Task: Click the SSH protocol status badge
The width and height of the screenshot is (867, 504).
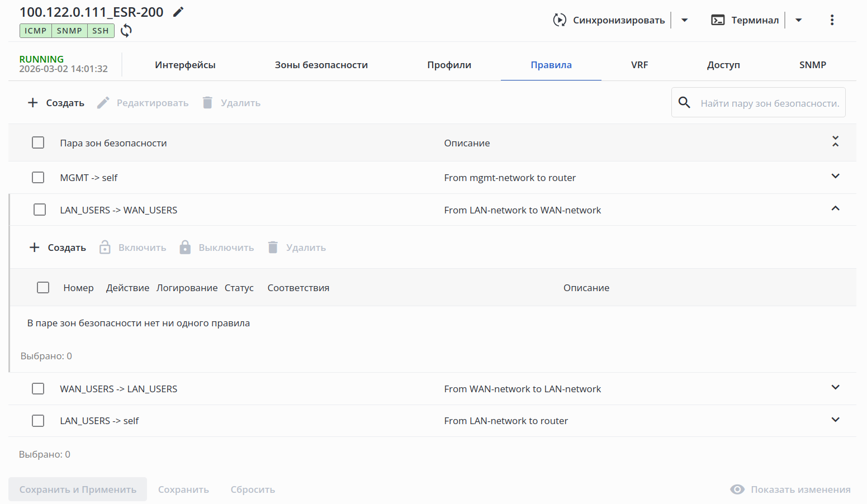Action: [101, 31]
